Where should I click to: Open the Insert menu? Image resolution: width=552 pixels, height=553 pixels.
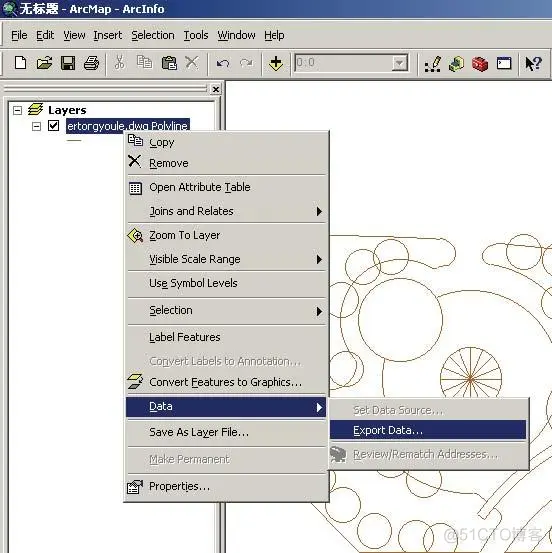point(108,35)
